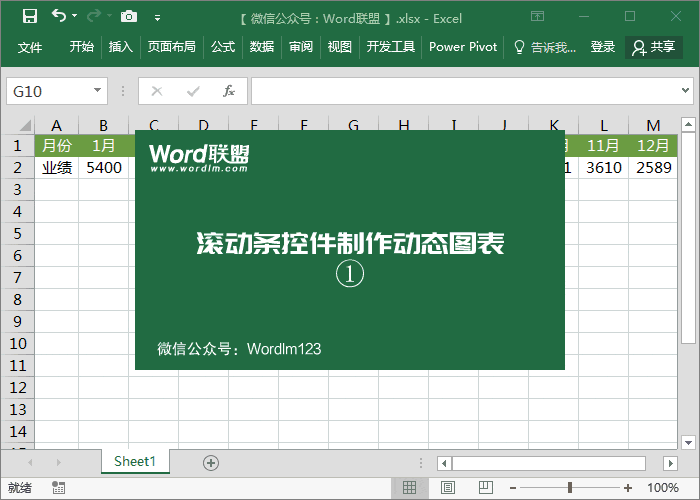Select column B header
Viewport: 700px width, 500px height.
tap(104, 125)
